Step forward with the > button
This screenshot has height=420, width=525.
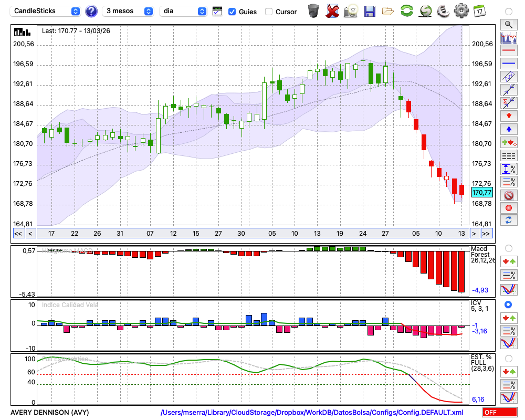(x=474, y=234)
